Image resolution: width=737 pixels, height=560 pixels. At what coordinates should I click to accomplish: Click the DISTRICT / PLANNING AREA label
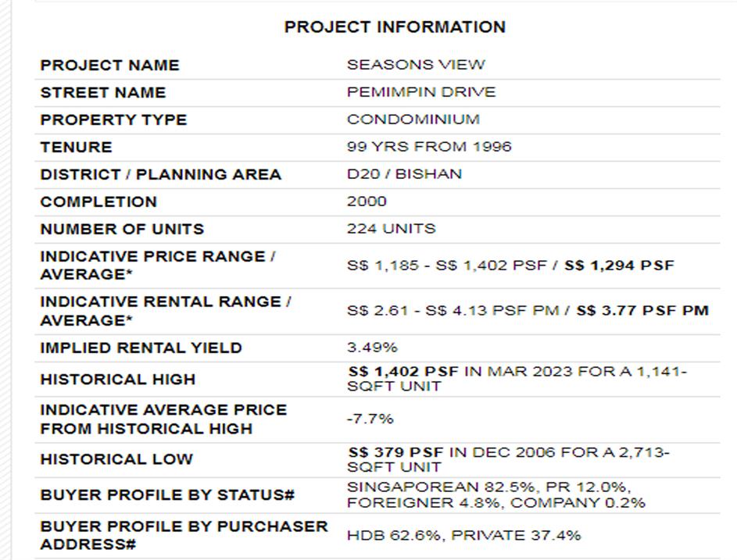[x=160, y=174]
